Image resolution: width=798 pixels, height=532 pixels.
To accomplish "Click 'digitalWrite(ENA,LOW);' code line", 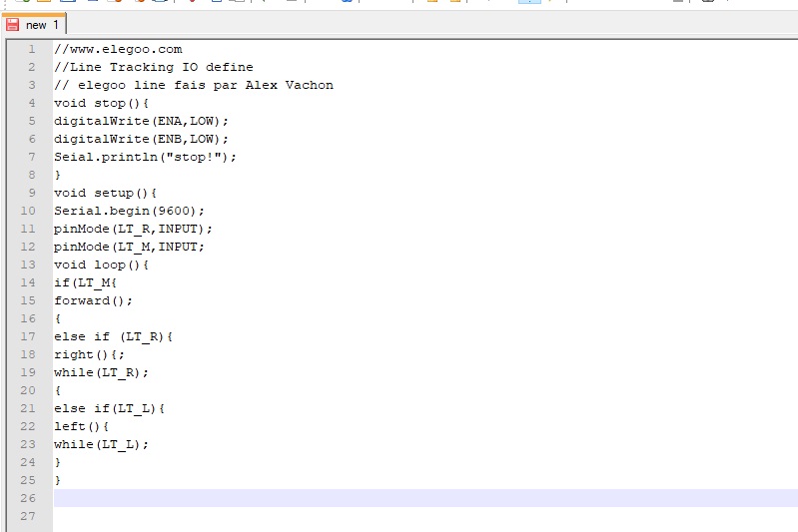I will tap(142, 121).
